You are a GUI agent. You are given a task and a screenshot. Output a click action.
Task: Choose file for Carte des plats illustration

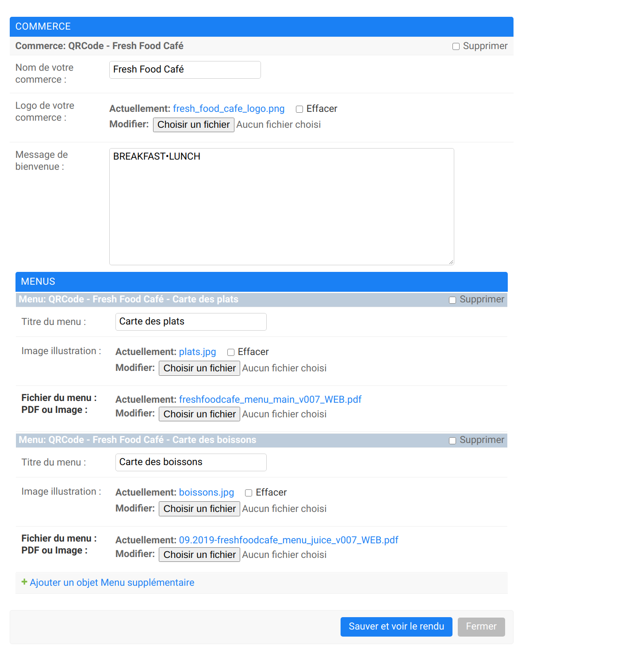[199, 368]
